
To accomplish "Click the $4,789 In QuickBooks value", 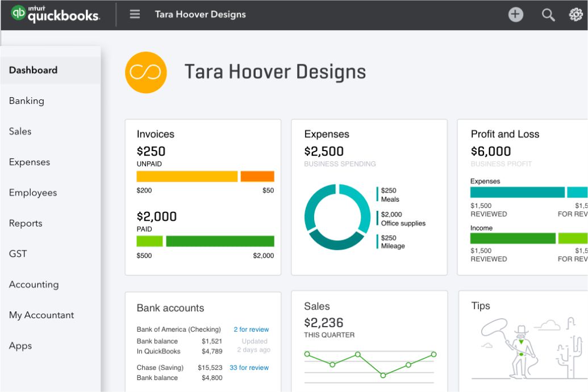I will pos(212,352).
